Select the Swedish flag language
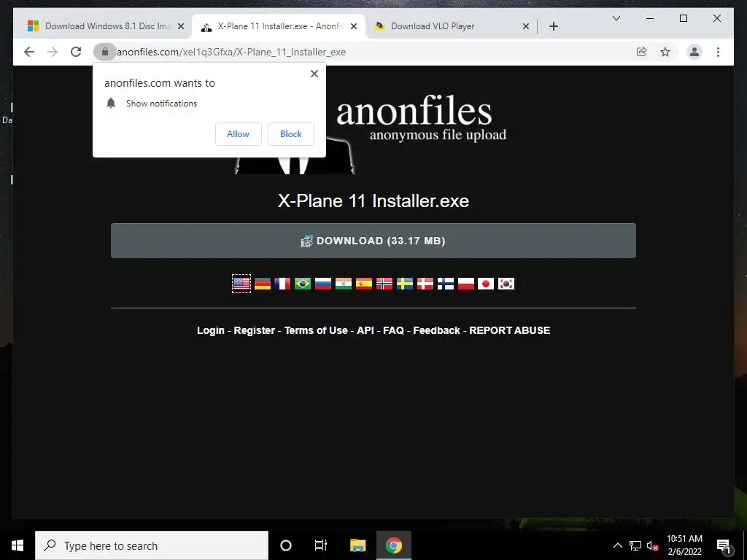This screenshot has height=560, width=747. (x=405, y=284)
